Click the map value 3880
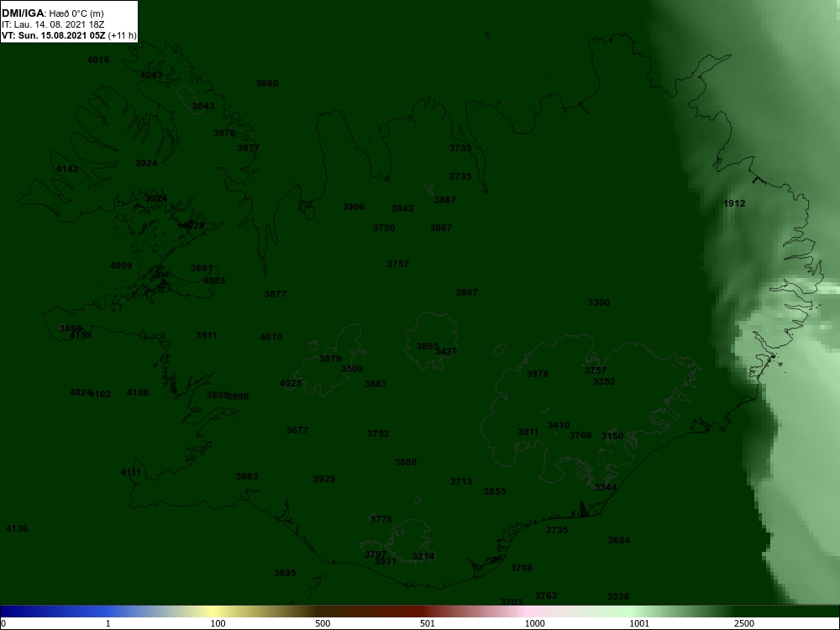Viewport: 840px width, 630px height. click(267, 83)
